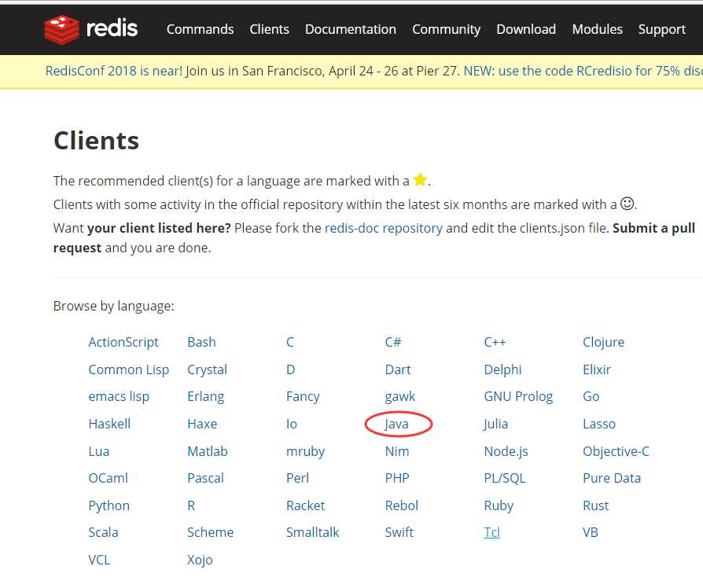Open the Commands menu

200,29
